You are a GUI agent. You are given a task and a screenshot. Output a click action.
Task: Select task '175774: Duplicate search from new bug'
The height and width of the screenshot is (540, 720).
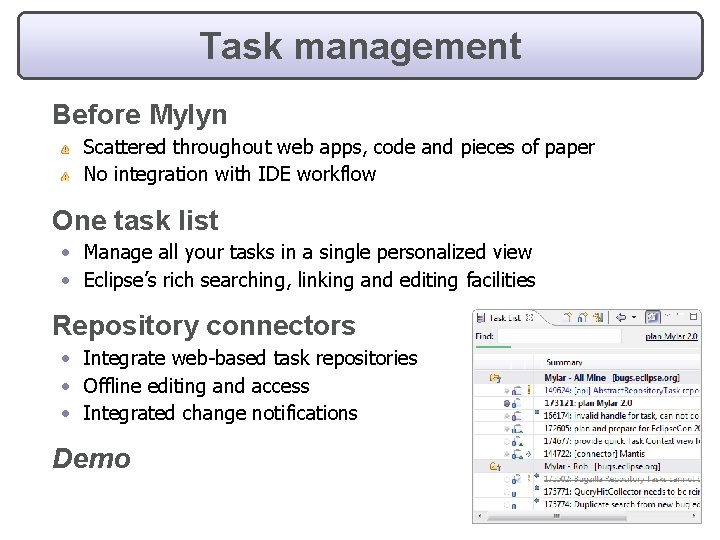click(622, 504)
